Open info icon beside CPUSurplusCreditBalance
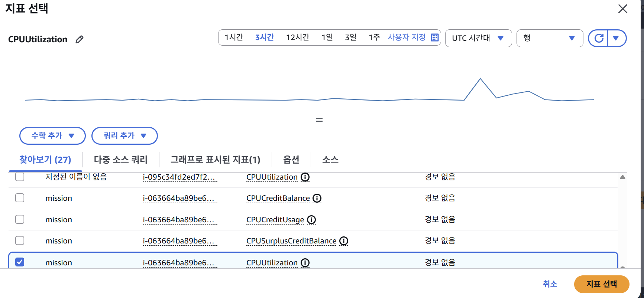The height and width of the screenshot is (298, 644). tap(344, 241)
